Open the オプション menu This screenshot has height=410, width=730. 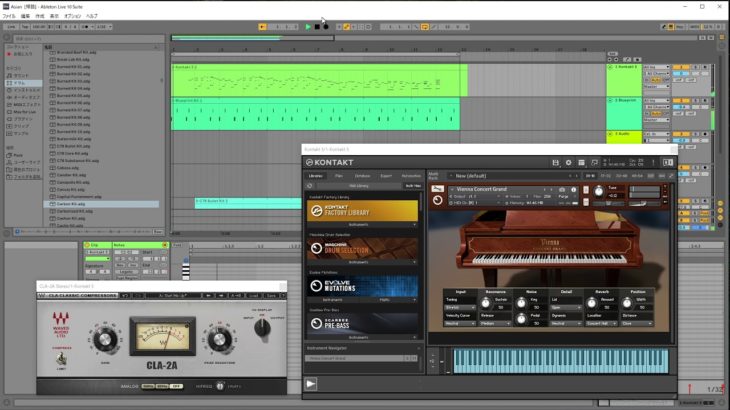click(72, 16)
